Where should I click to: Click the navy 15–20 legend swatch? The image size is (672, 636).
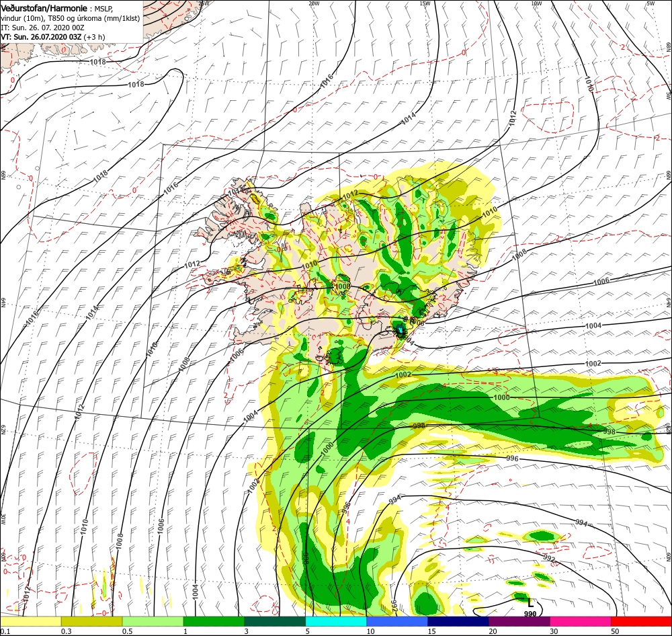pos(458,621)
